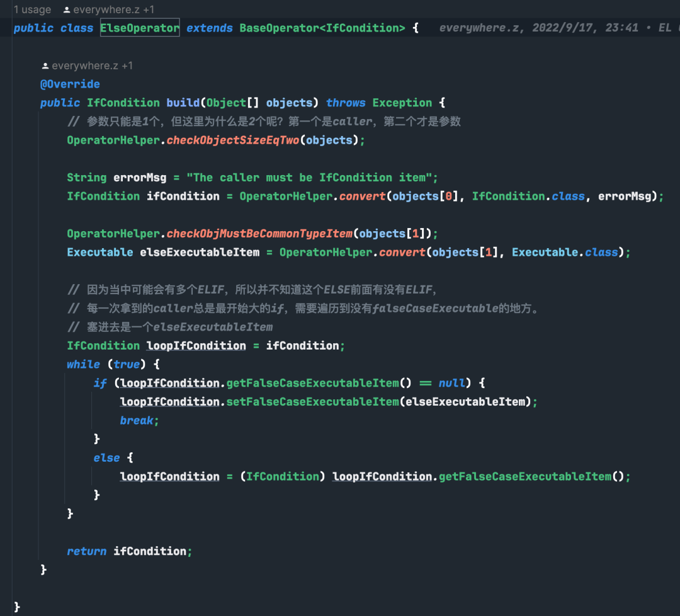The width and height of the screenshot is (680, 616).
Task: Click objects[0] in the convert call
Action: tap(426, 197)
